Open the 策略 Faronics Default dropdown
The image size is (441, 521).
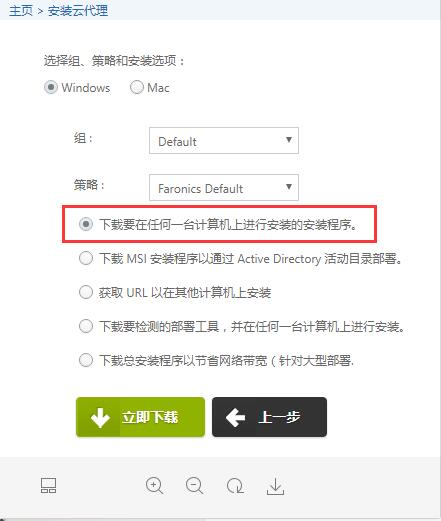[x=224, y=187]
